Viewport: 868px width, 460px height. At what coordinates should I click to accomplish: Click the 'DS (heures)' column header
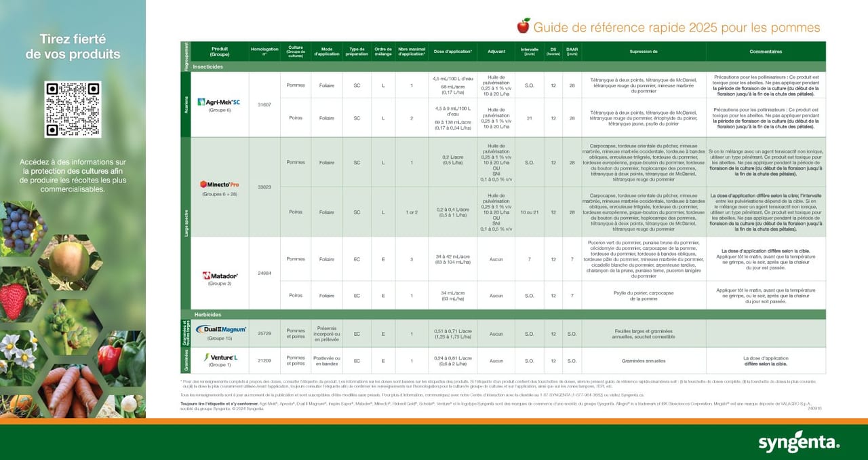(x=553, y=52)
